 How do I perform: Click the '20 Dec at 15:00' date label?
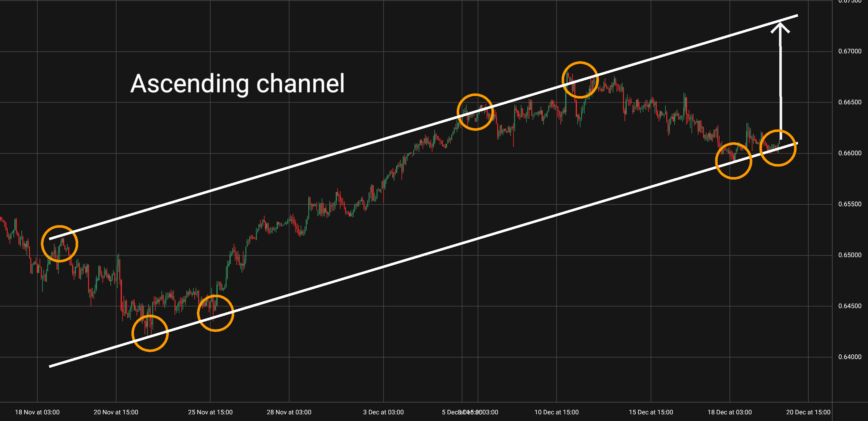click(808, 412)
